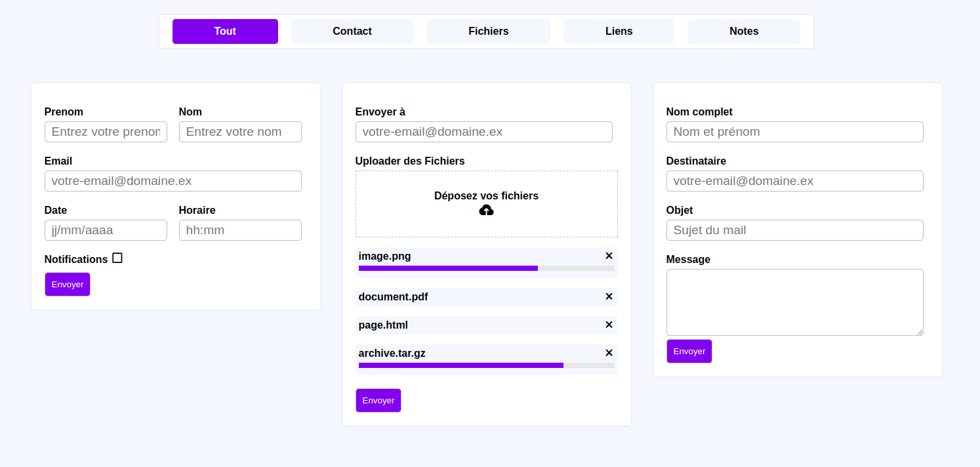The width and height of the screenshot is (980, 467).
Task: Open the Contact tab
Action: (352, 31)
